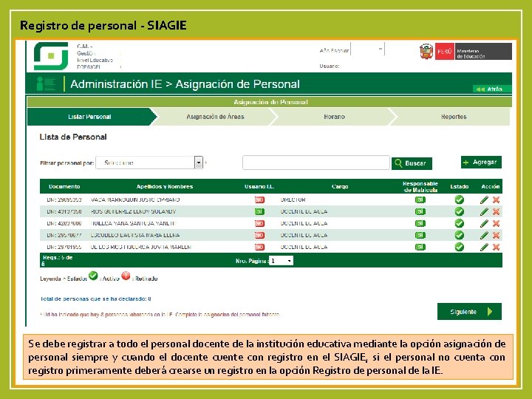Click the green SIAGIE logo in the header
The image size is (532, 399).
pos(51,56)
